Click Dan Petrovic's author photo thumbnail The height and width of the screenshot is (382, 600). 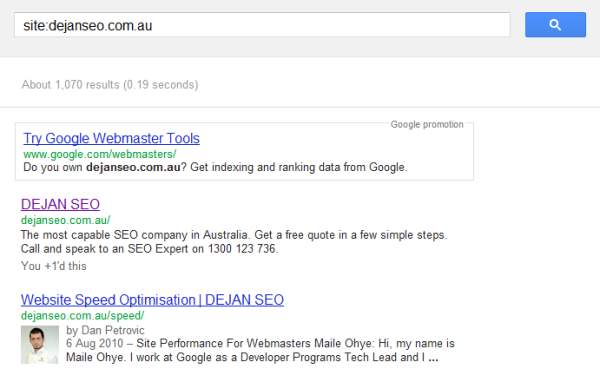[x=40, y=344]
